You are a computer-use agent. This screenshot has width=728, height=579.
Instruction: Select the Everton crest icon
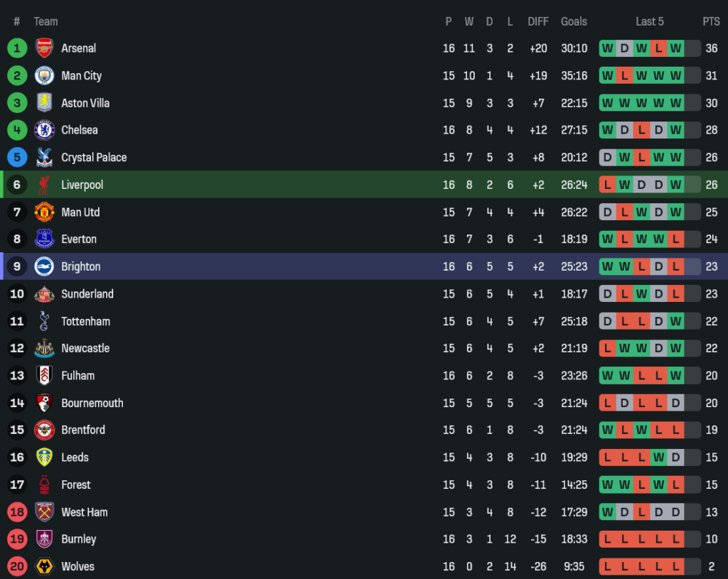tap(44, 239)
